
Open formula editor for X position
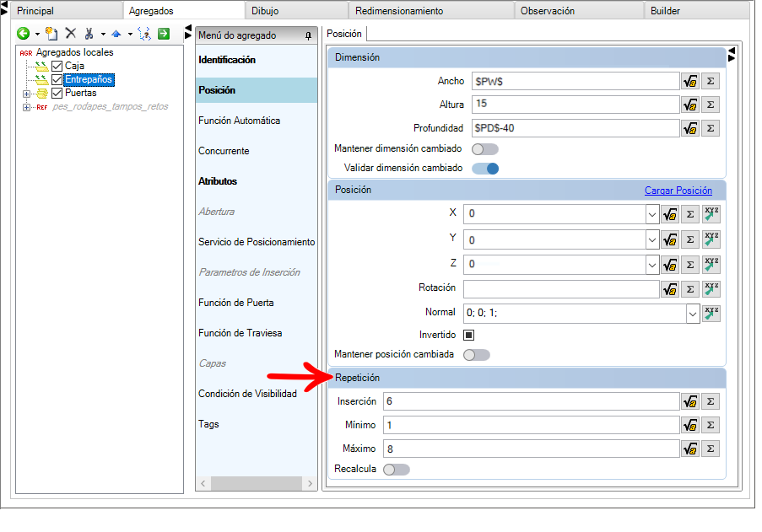(670, 214)
